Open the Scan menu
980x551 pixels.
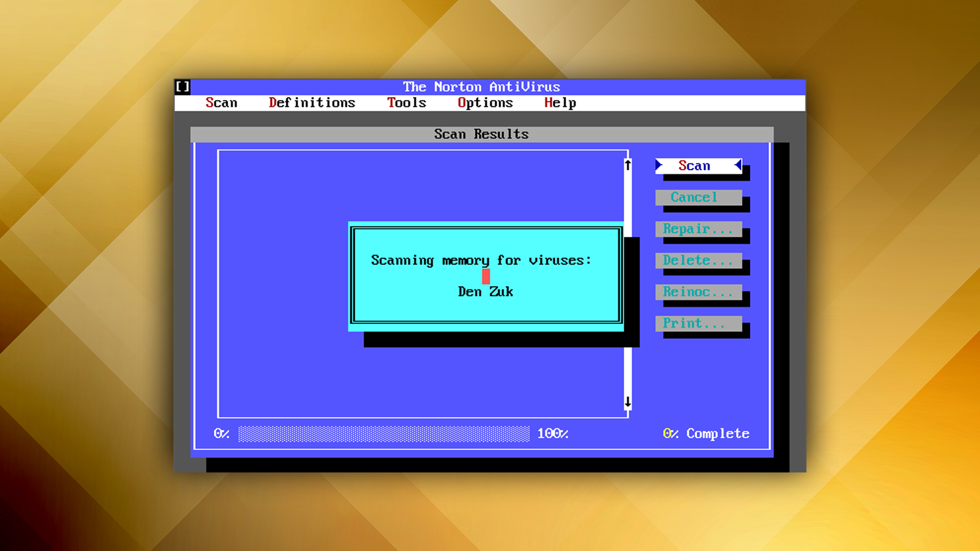tap(221, 103)
